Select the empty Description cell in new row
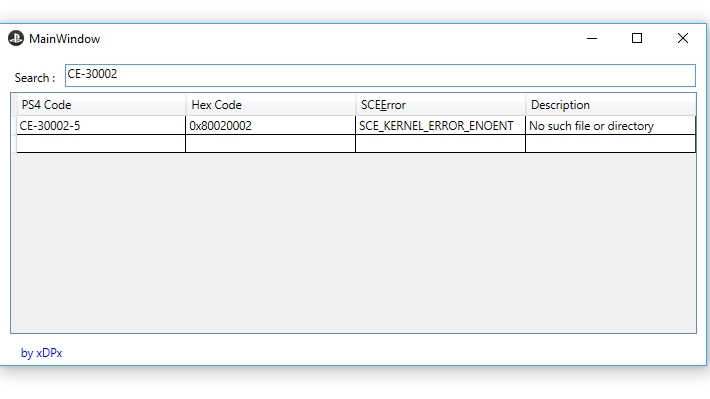The width and height of the screenshot is (710, 399). pyautogui.click(x=610, y=144)
